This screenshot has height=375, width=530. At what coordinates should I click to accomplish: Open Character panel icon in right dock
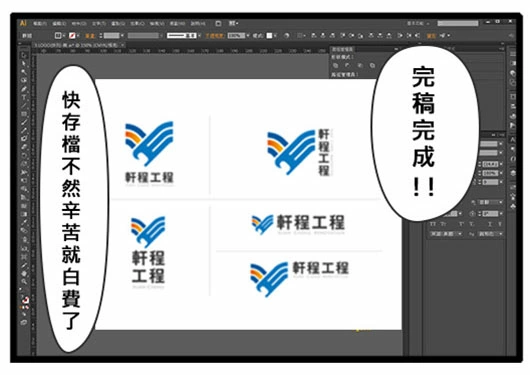[x=513, y=139]
